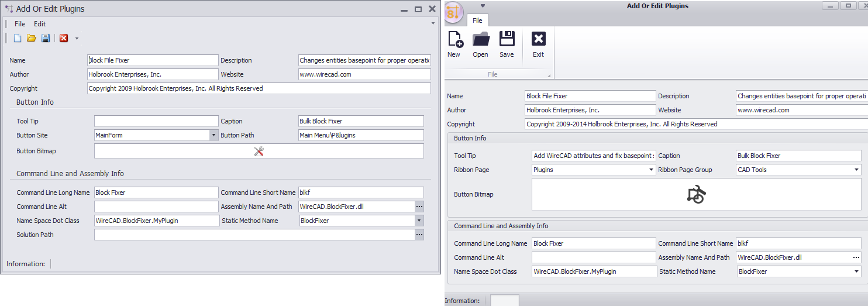Click the tools Button Bitmap in left window
Screen dimensions: 868x306
[259, 151]
